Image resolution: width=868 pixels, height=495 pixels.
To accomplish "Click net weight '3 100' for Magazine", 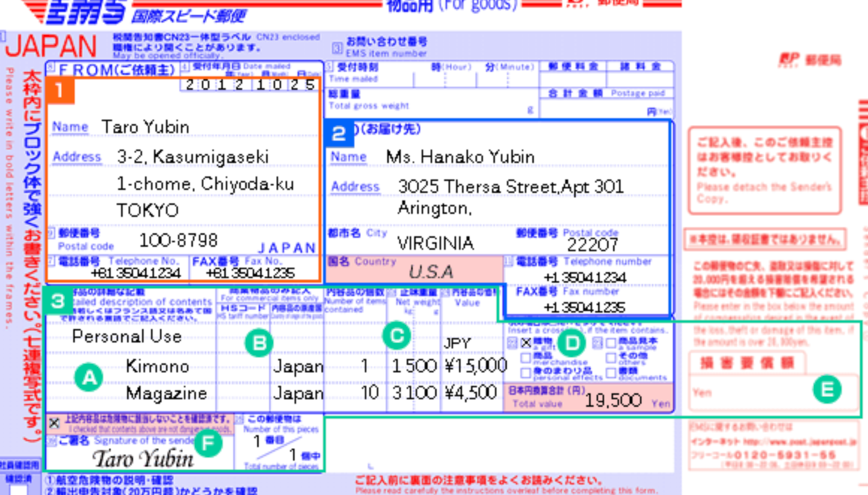I will pyautogui.click(x=414, y=393).
